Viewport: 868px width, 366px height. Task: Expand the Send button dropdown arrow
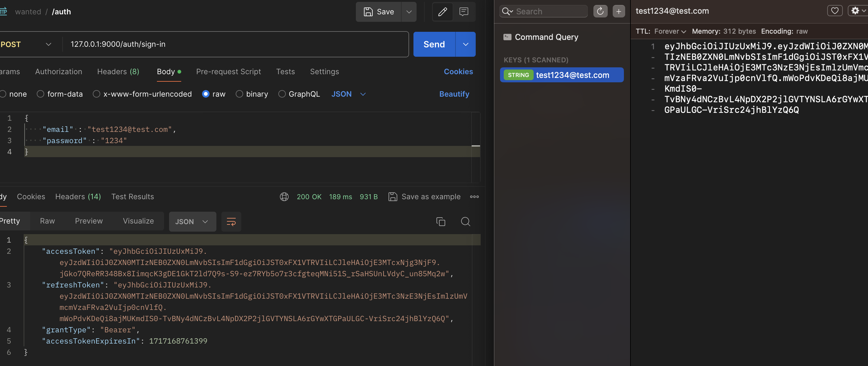click(x=465, y=44)
